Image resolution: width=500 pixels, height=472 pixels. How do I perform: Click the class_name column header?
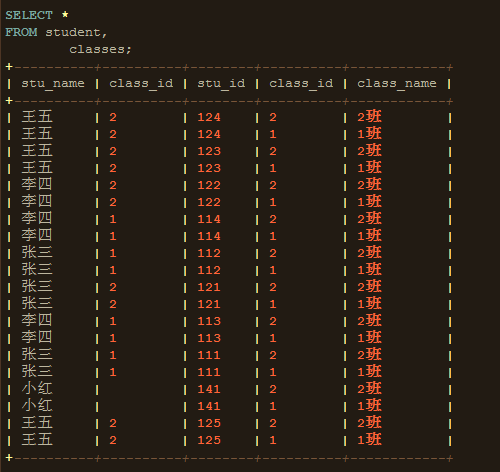pyautogui.click(x=397, y=83)
